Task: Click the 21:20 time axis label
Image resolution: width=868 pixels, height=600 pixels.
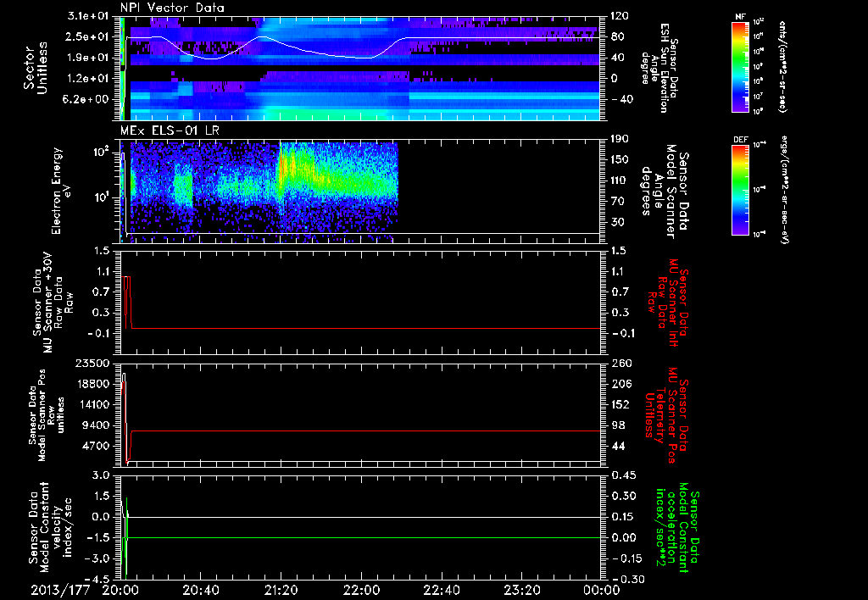Action: point(281,590)
